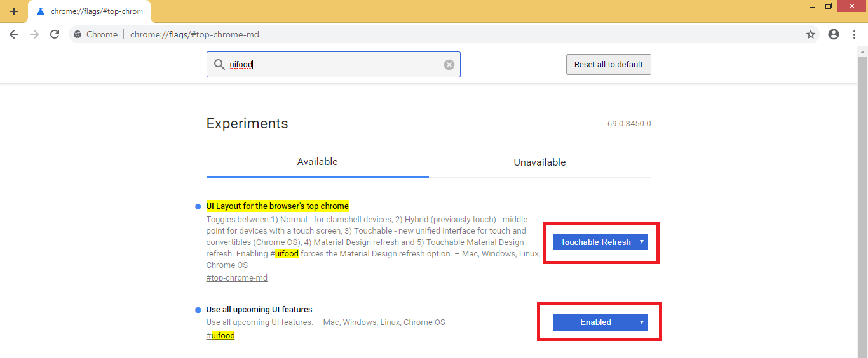868x358 pixels.
Task: Reload the chrome://flags page
Action: (x=55, y=34)
